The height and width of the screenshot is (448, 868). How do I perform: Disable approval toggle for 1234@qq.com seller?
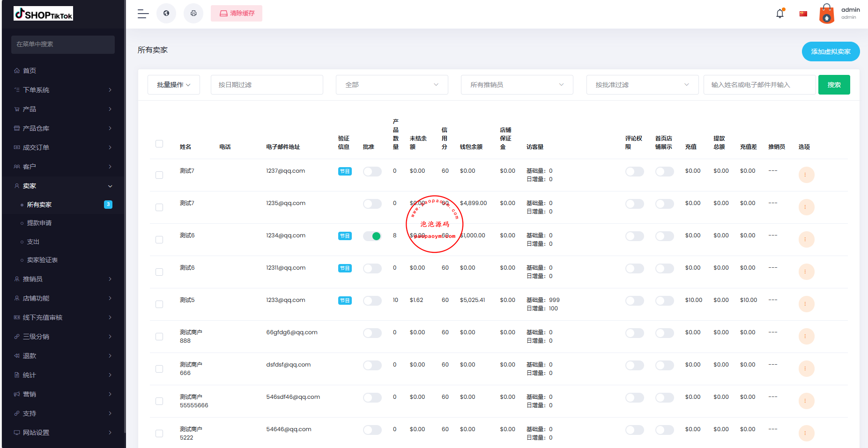tap(372, 236)
